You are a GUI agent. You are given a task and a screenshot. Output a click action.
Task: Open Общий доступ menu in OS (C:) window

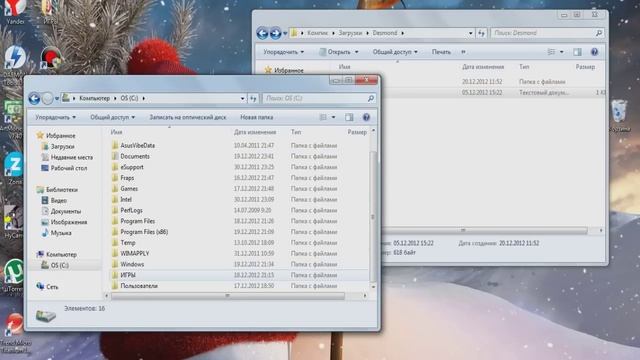pyautogui.click(x=112, y=118)
